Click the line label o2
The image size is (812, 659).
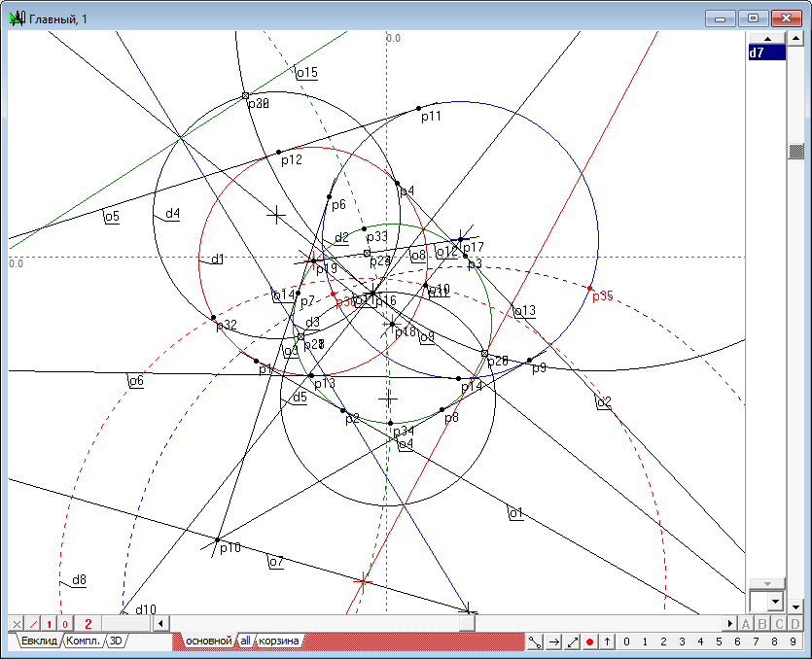[x=604, y=402]
